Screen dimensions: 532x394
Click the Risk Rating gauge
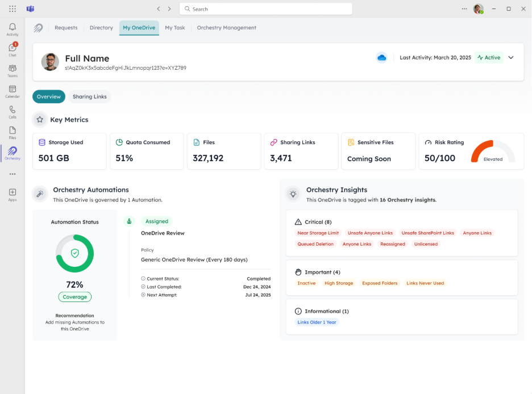pyautogui.click(x=493, y=152)
